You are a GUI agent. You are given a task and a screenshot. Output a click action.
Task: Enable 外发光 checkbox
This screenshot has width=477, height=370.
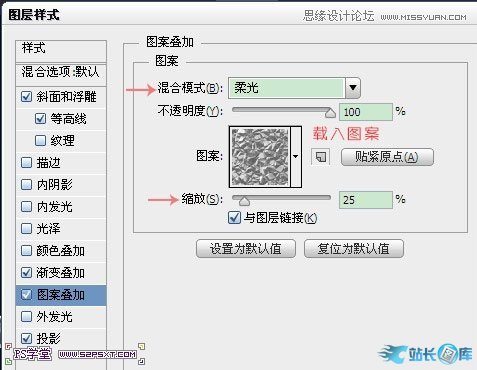click(26, 316)
